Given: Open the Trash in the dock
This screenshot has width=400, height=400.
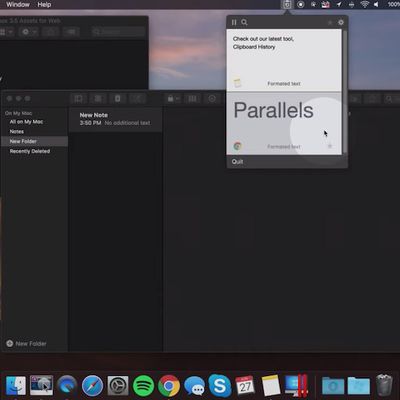Looking at the screenshot, I should 384,386.
